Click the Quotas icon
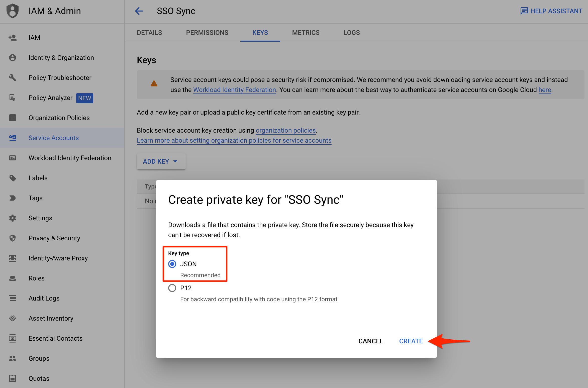 [13, 378]
